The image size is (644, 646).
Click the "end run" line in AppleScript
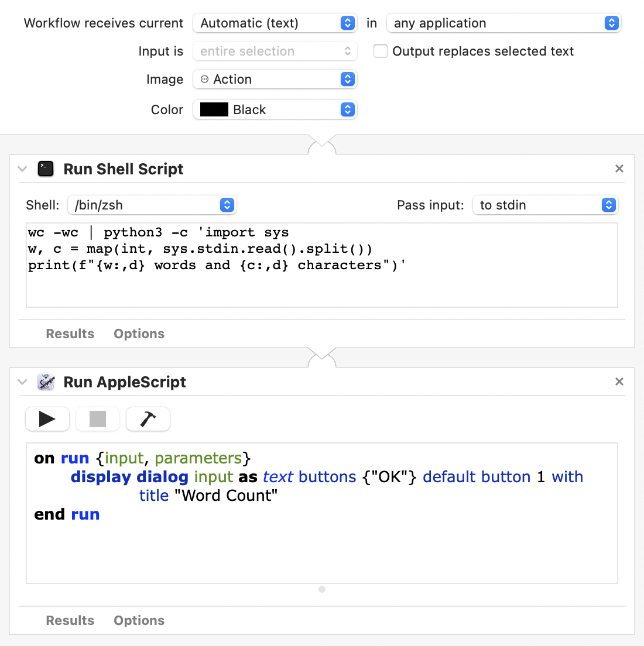[x=67, y=514]
